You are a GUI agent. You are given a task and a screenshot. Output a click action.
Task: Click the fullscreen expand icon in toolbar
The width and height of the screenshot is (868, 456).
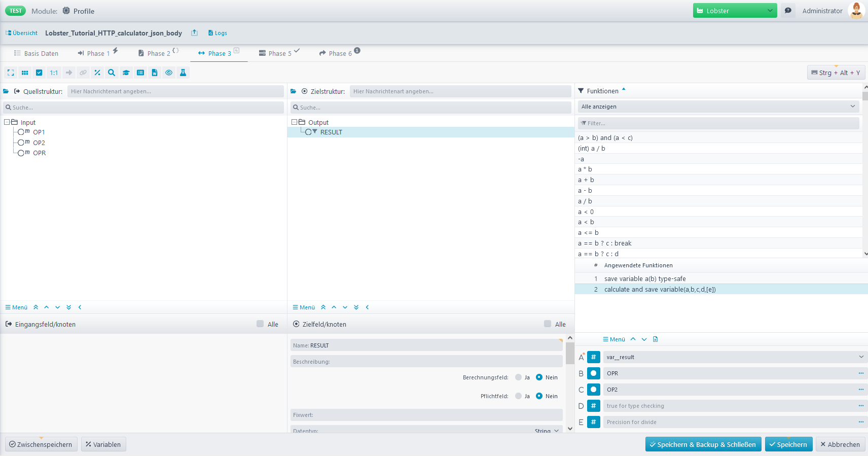[11, 73]
